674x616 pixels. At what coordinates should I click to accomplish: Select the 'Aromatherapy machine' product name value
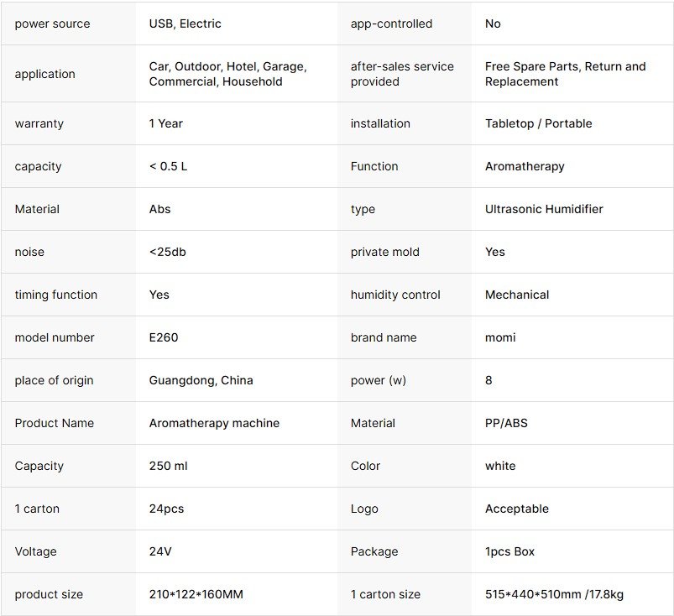coord(214,423)
